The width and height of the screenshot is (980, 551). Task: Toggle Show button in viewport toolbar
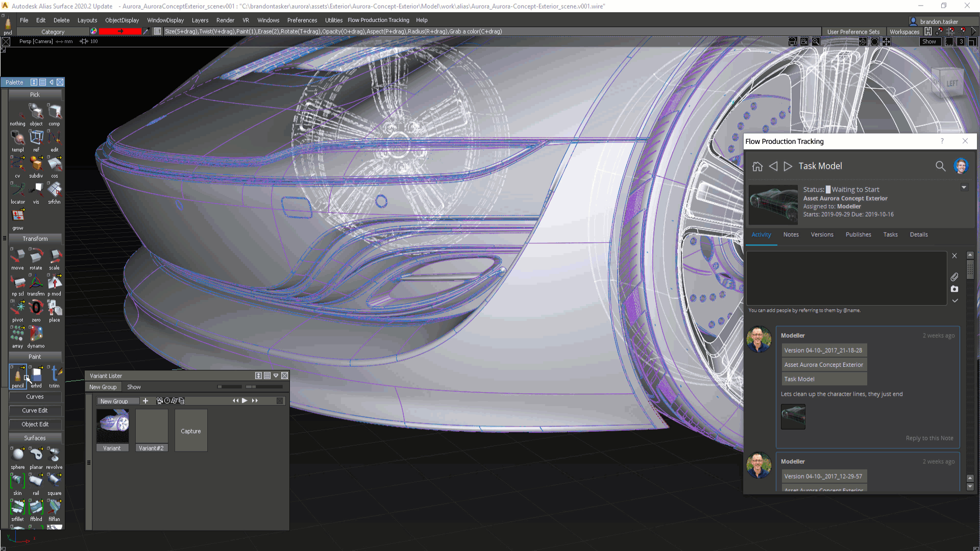coord(929,42)
